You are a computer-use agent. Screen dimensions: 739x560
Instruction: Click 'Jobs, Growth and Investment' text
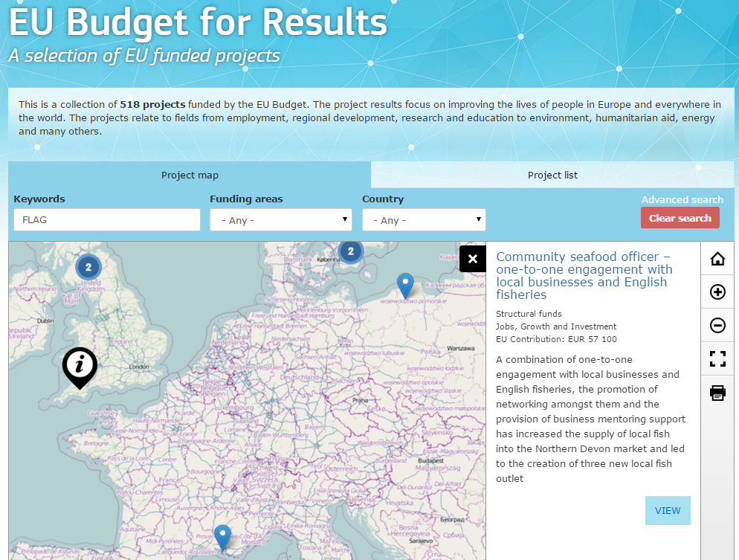click(556, 326)
